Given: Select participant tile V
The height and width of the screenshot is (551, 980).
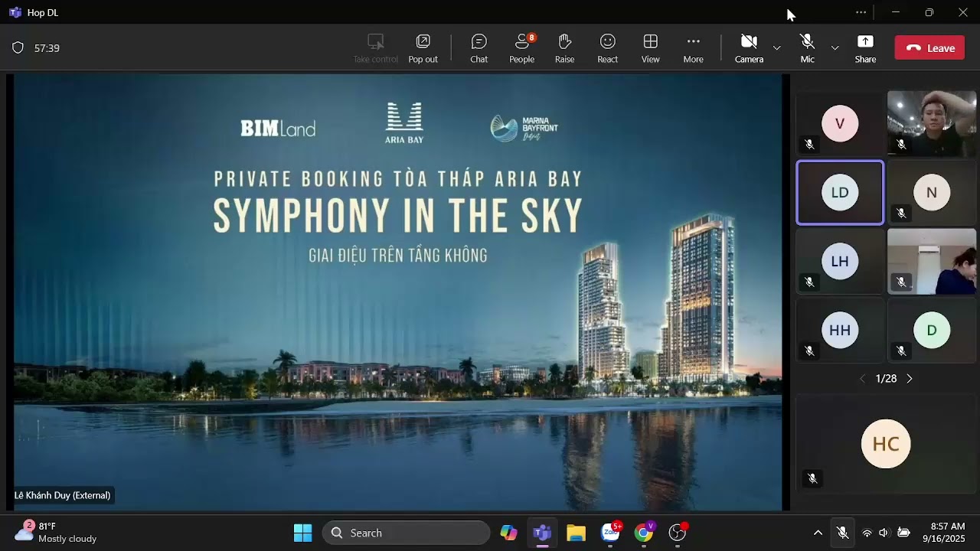Looking at the screenshot, I should [x=840, y=124].
